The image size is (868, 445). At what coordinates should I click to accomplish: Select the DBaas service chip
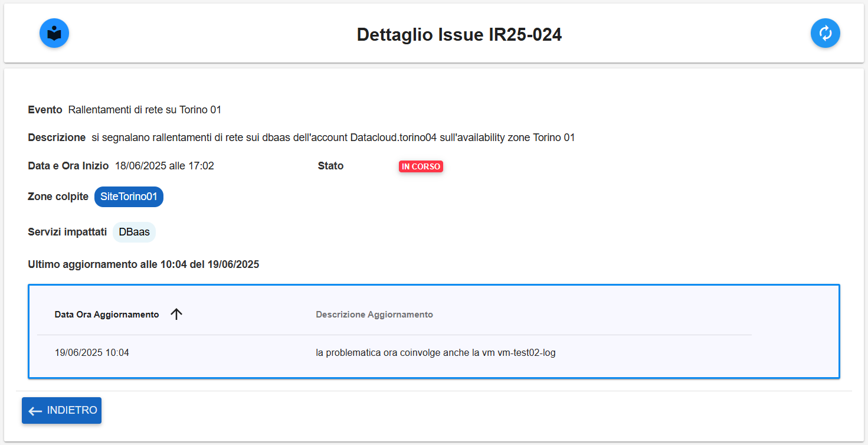coord(134,232)
